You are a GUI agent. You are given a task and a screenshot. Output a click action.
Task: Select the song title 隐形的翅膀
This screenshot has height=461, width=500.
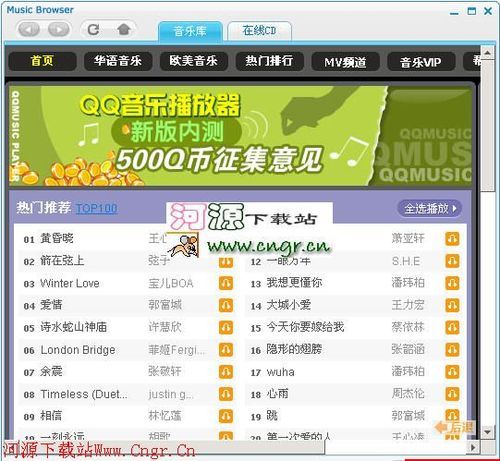pos(294,349)
